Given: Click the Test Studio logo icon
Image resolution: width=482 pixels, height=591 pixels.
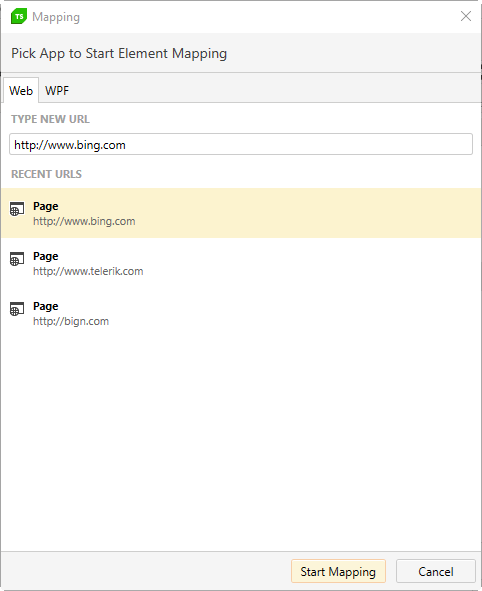Looking at the screenshot, I should point(19,17).
